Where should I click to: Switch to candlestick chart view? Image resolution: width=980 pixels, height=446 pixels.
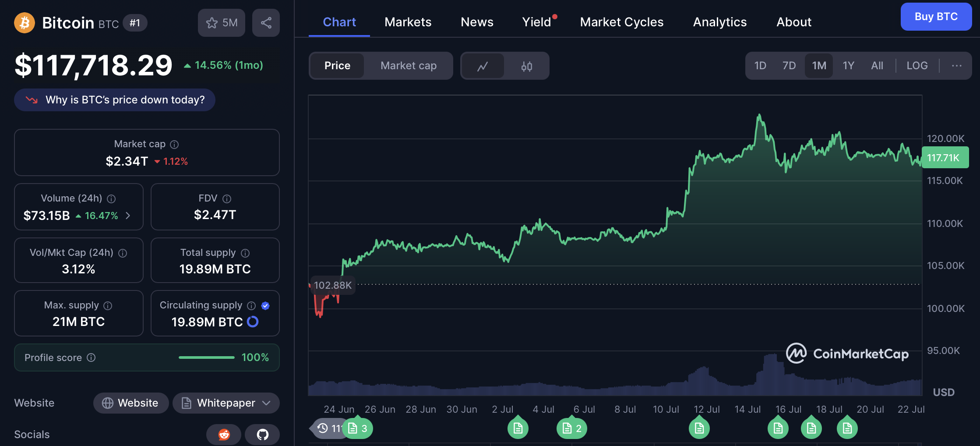point(526,66)
